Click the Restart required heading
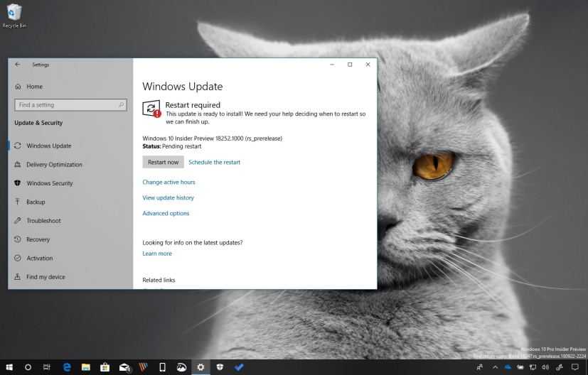 (193, 105)
